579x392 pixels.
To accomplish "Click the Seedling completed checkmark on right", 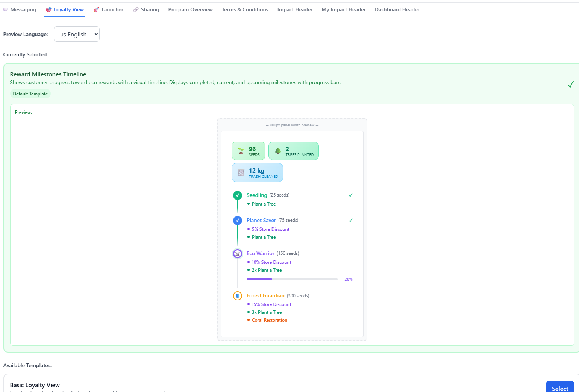I will click(x=350, y=195).
